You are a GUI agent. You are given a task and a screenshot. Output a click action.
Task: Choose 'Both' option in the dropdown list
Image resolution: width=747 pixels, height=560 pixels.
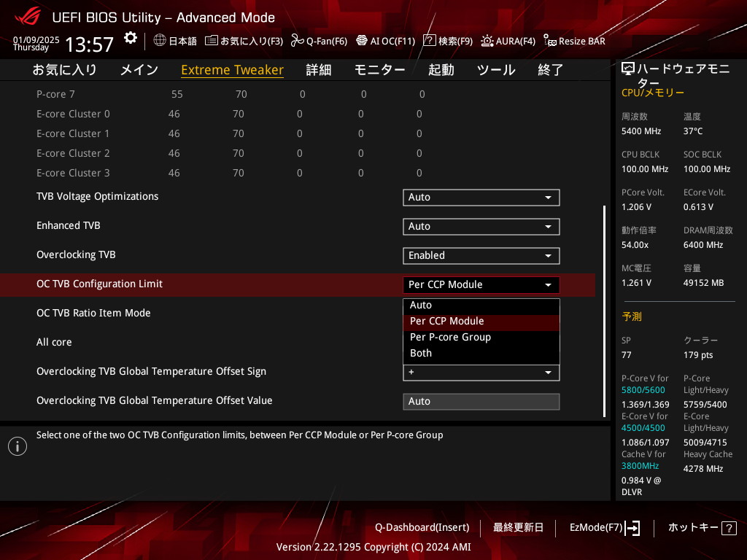[421, 353]
